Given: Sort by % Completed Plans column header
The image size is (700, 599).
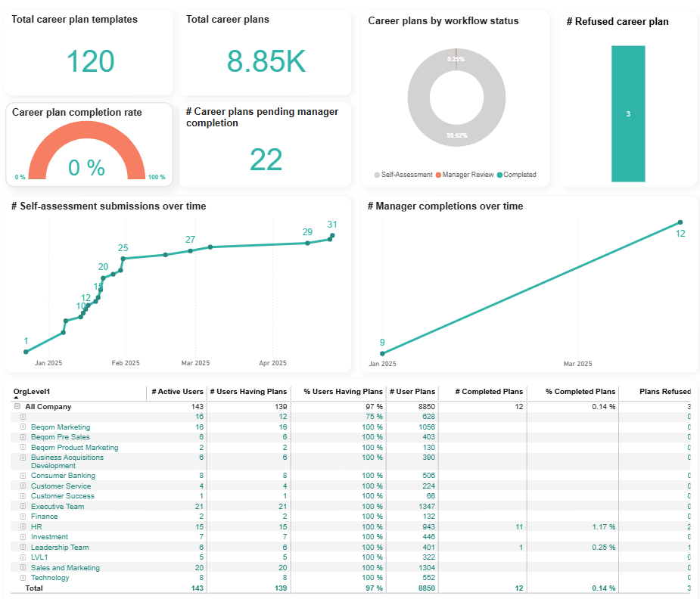Looking at the screenshot, I should click(580, 392).
